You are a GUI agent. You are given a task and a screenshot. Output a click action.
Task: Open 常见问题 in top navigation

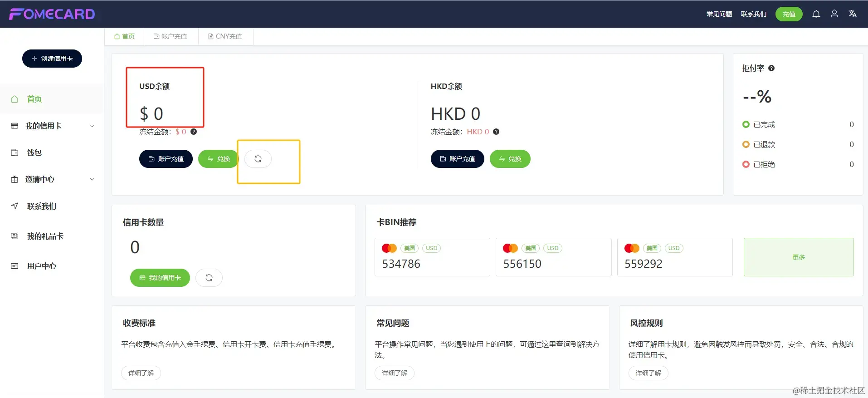pyautogui.click(x=719, y=14)
